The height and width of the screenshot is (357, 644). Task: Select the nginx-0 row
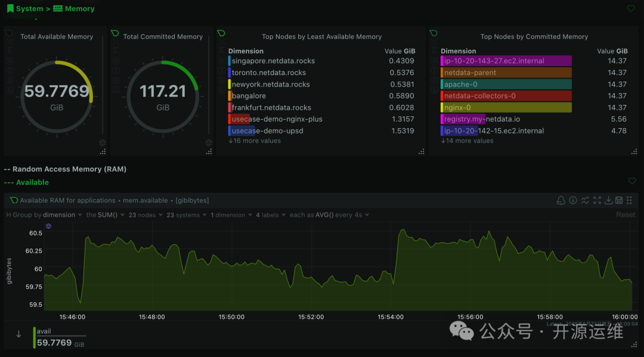coord(534,107)
